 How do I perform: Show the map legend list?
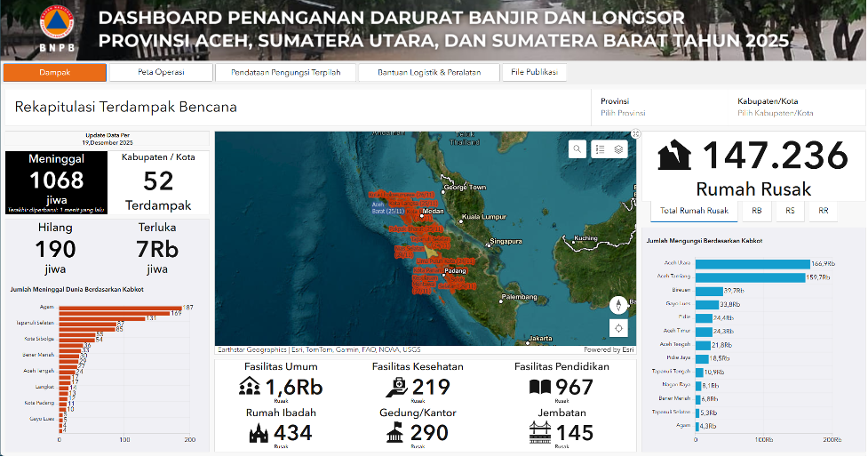point(600,149)
